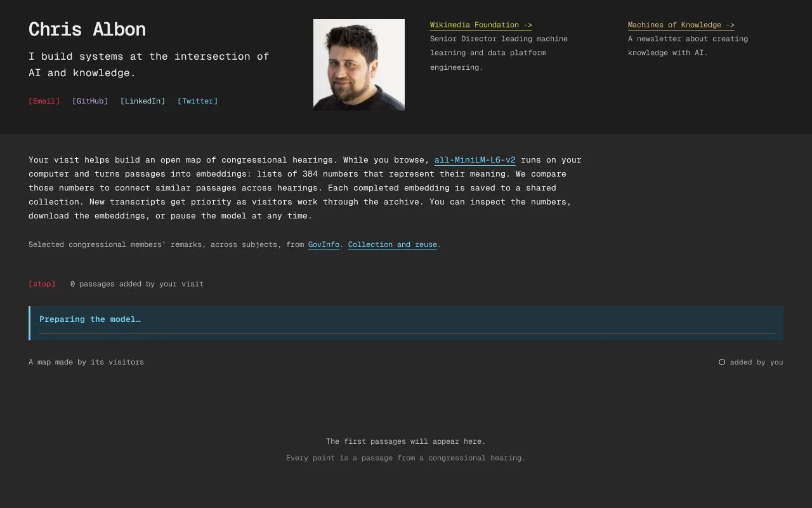
Task: Click the model preparation progress bar
Action: [407, 333]
